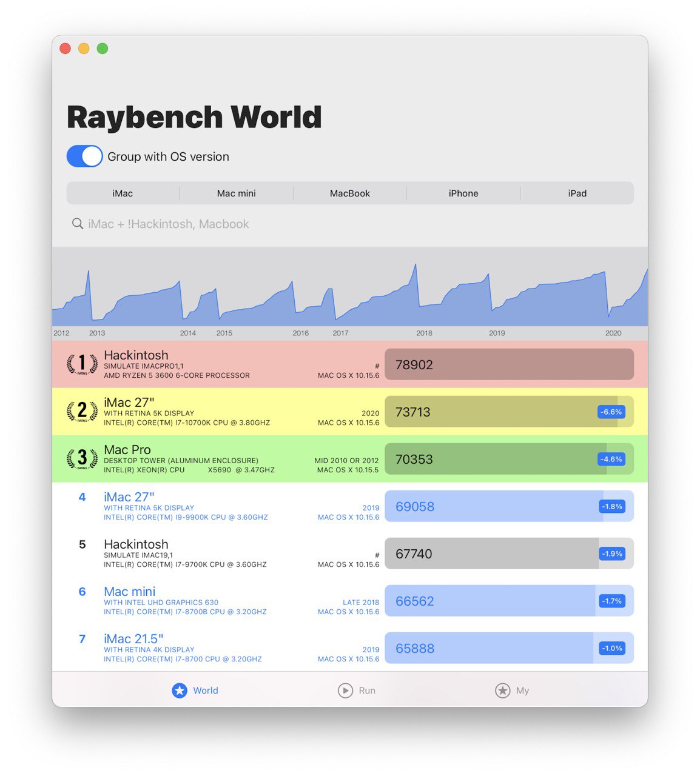
Task: Select the Mac mini filter segment
Action: coord(237,193)
